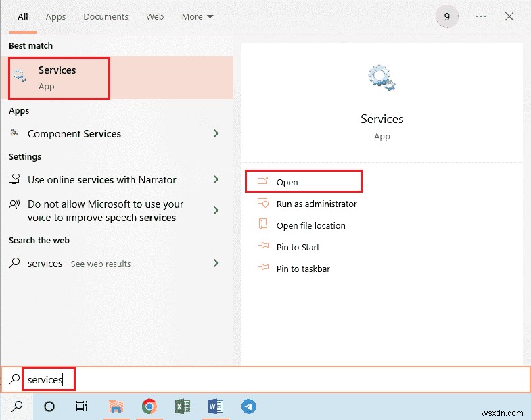Launch Excel from the taskbar
Image resolution: width=531 pixels, height=420 pixels.
[x=182, y=406]
